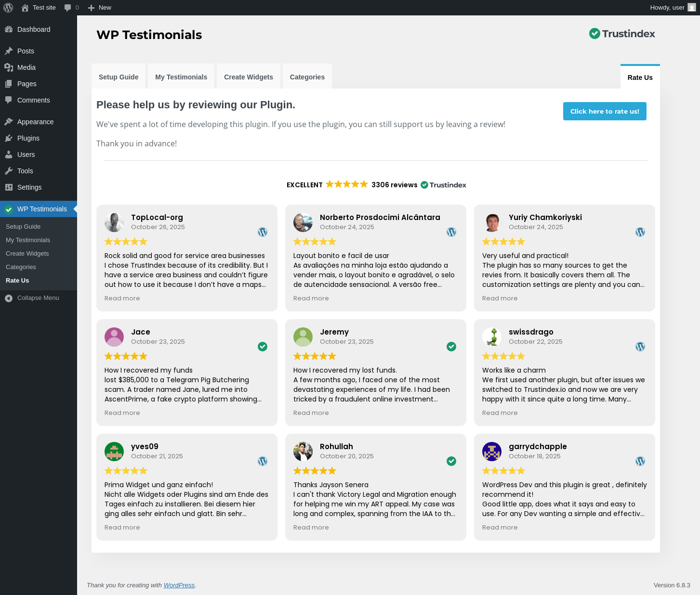
Task: Click the verified checkmark on Jace's review
Action: pyautogui.click(x=263, y=347)
